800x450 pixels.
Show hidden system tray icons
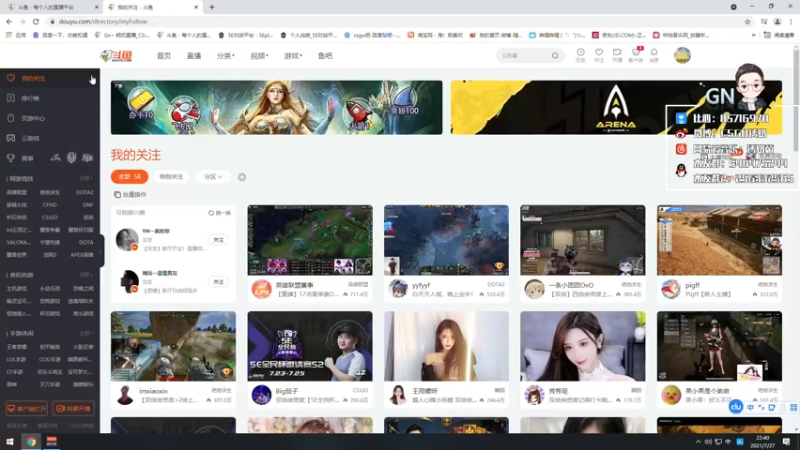pyautogui.click(x=697, y=442)
